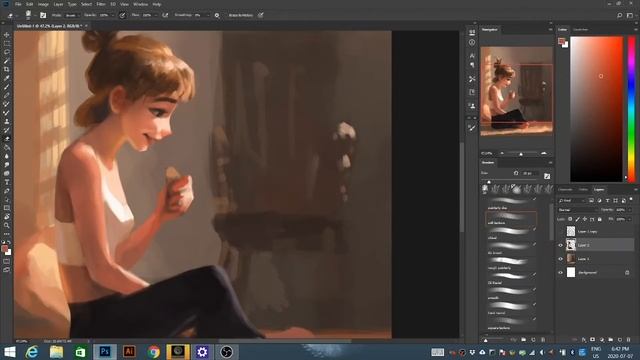
Task: Delete brush using Brushes panel trash icon
Action: pyautogui.click(x=542, y=340)
